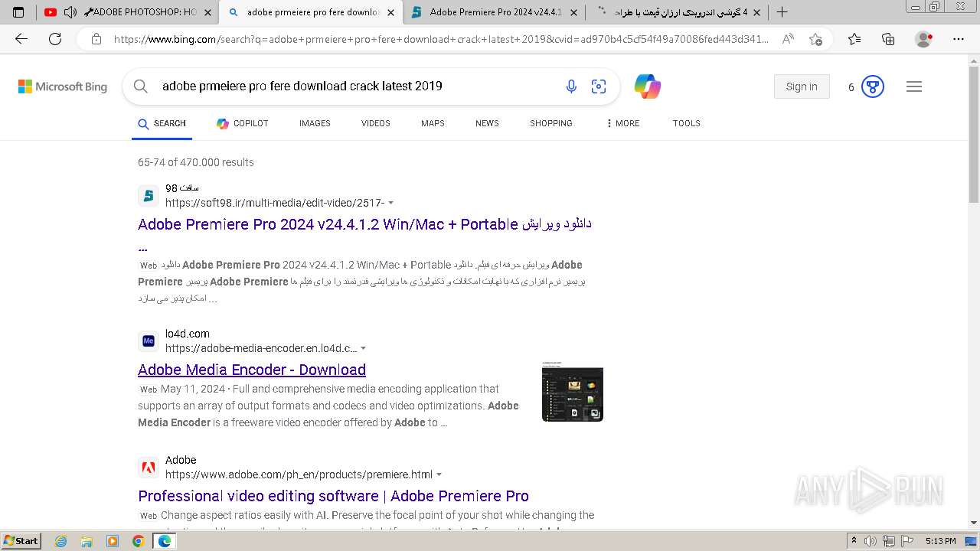980x551 pixels.
Task: Switch to Adobe Premiere Pro 2024 tab
Action: [495, 12]
